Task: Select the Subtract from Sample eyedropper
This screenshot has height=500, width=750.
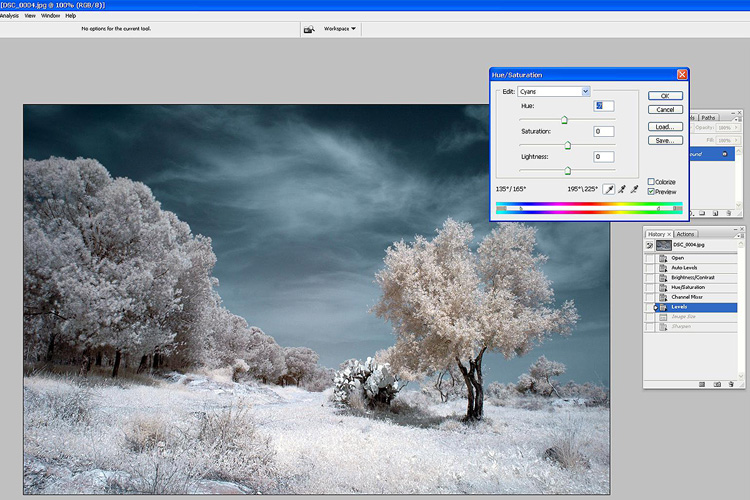Action: coord(635,188)
